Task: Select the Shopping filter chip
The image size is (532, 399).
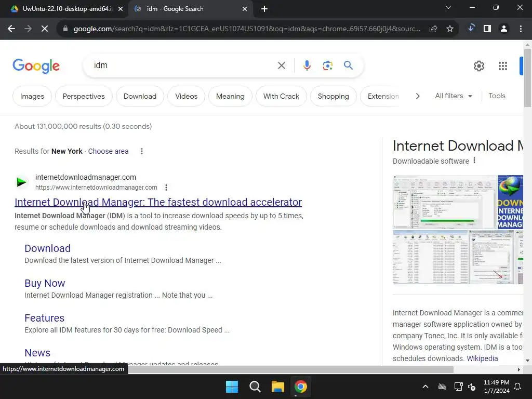Action: tap(333, 96)
